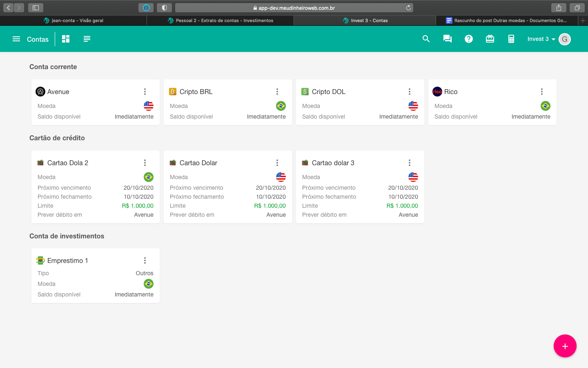Switch to list view layout
Image resolution: width=588 pixels, height=368 pixels.
pos(87,39)
